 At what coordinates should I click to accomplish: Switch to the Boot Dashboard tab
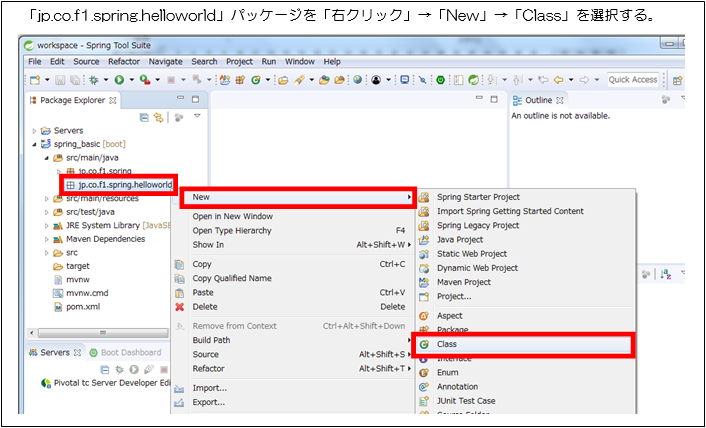point(129,352)
